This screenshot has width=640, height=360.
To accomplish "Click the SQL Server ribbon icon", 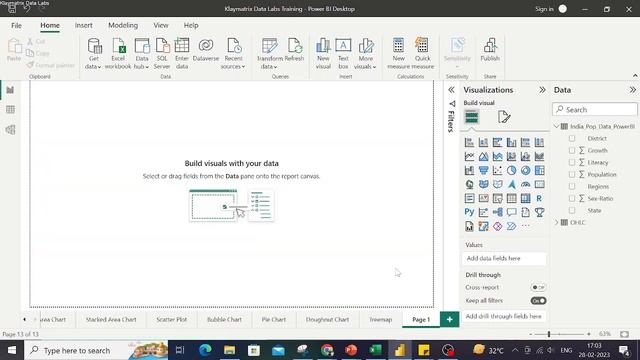I will 162,54.
